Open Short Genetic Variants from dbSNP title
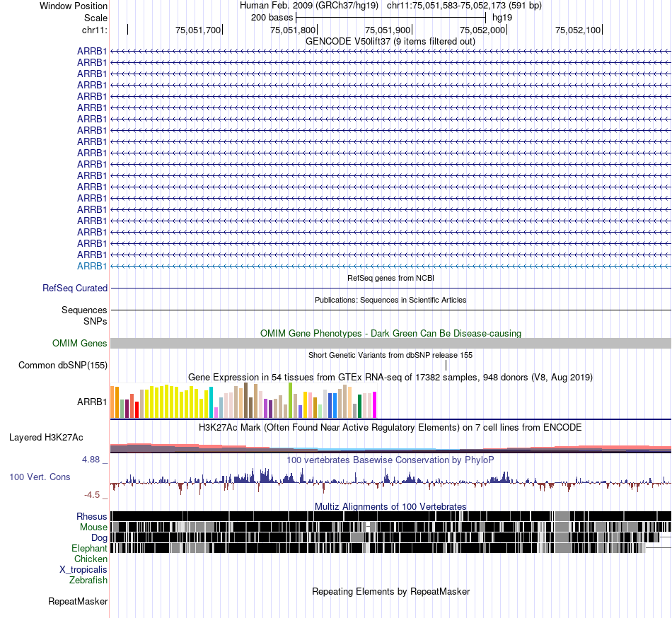 tap(390, 355)
